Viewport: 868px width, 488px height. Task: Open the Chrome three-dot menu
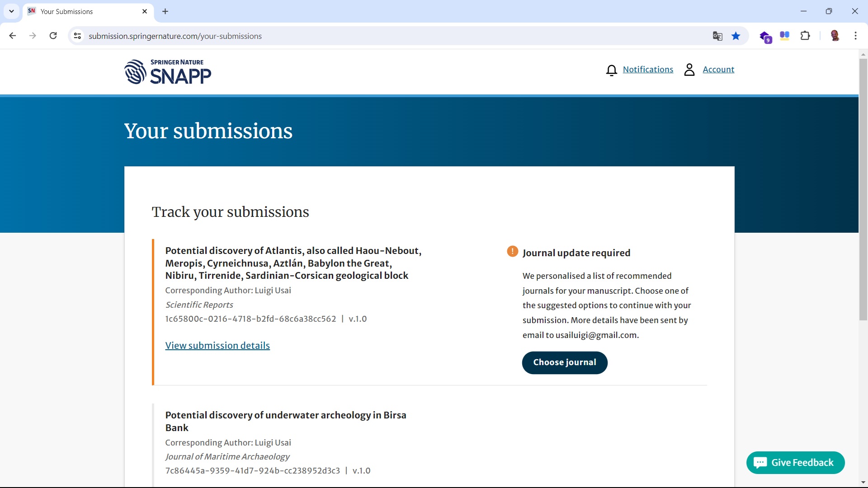(856, 36)
